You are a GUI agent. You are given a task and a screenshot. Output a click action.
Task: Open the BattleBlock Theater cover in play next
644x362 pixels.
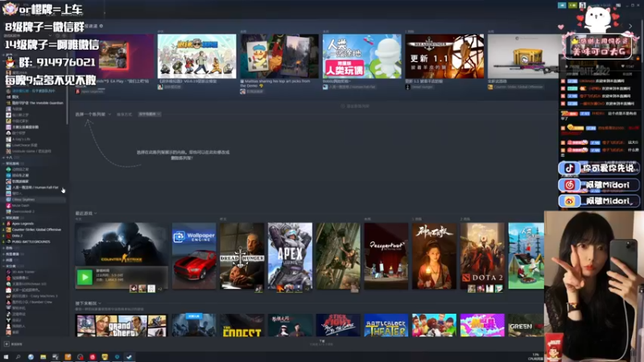(x=386, y=326)
